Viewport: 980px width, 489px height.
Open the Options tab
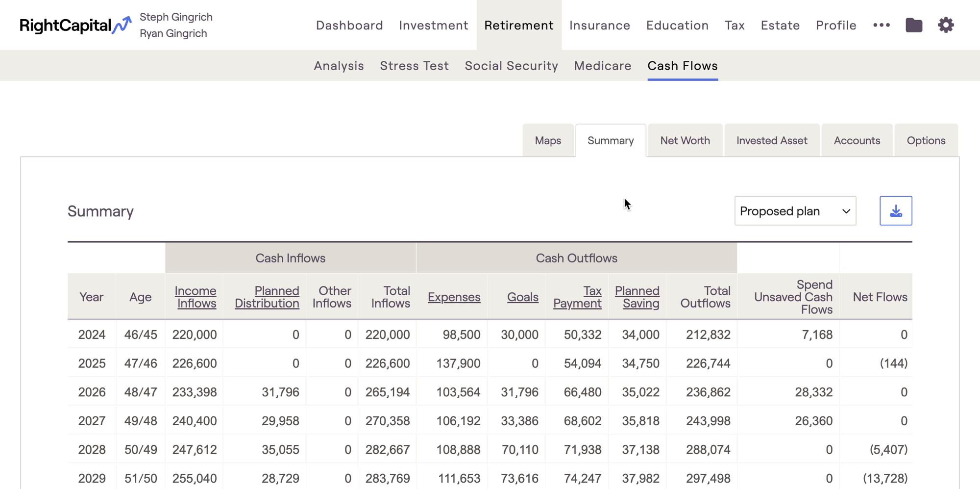click(x=926, y=141)
